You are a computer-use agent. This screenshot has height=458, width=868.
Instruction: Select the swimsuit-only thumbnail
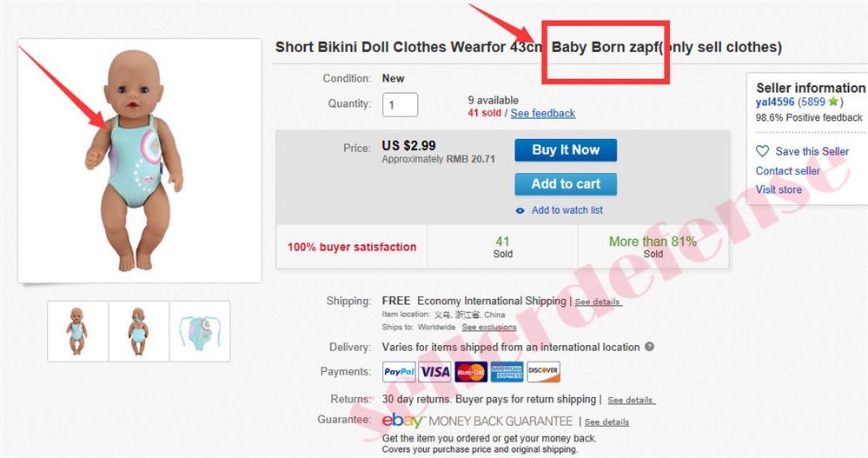(x=200, y=331)
